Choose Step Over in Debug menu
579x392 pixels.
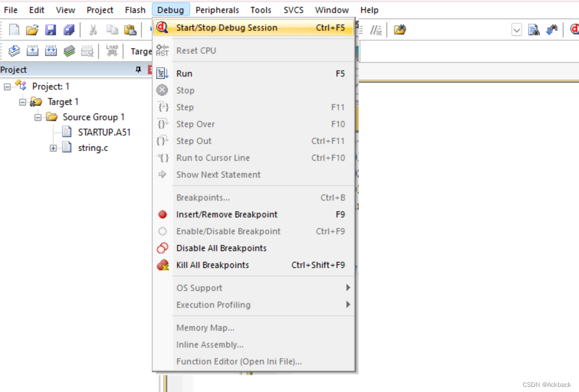[x=253, y=124]
